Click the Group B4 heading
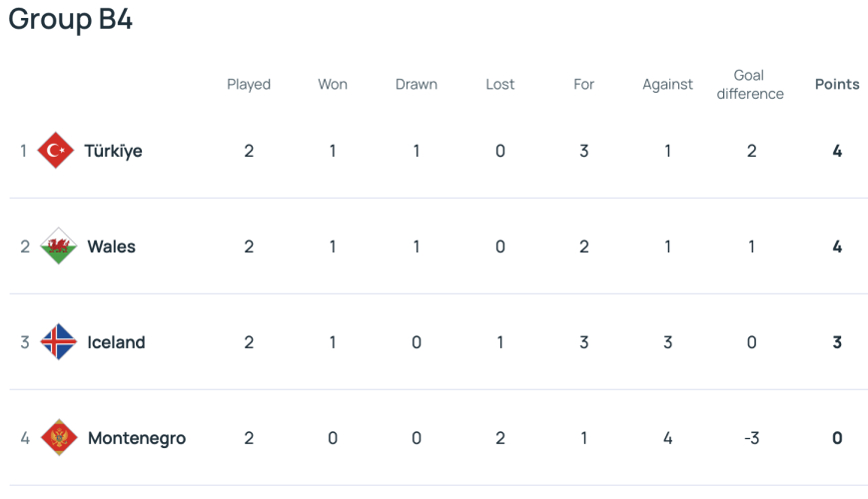The height and width of the screenshot is (499, 868). tap(70, 19)
